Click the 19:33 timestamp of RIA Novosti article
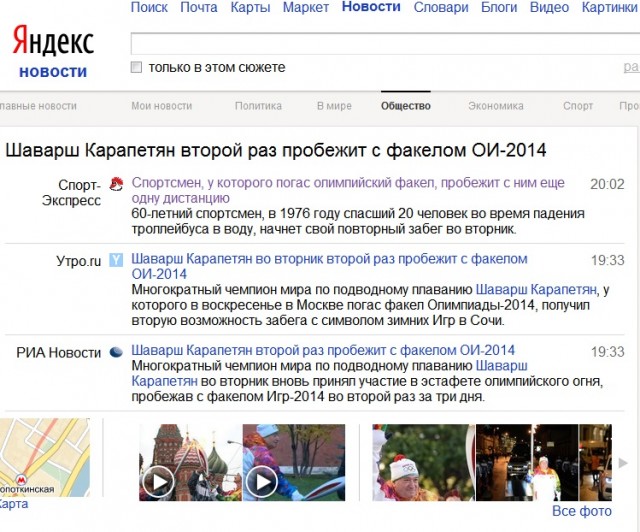 [608, 352]
